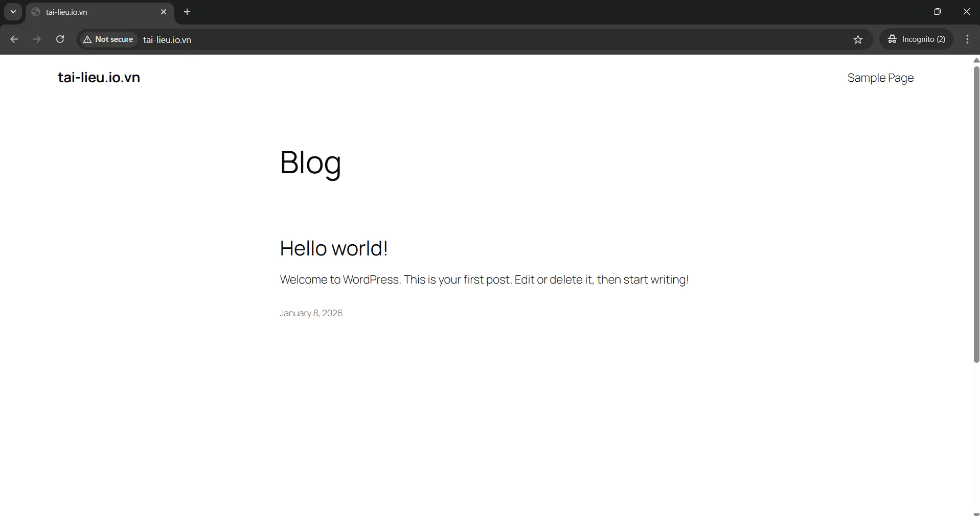Open the Hello world! post
Viewport: 980px width, 516px height.
pyautogui.click(x=333, y=248)
